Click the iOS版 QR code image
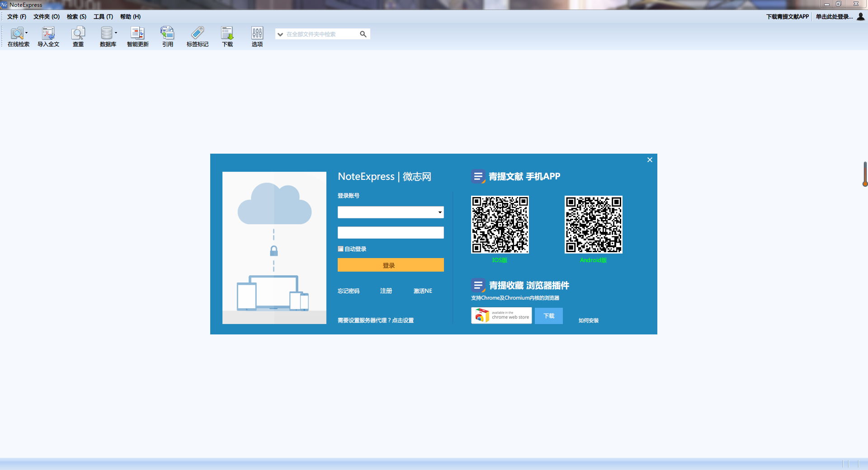 (500, 225)
